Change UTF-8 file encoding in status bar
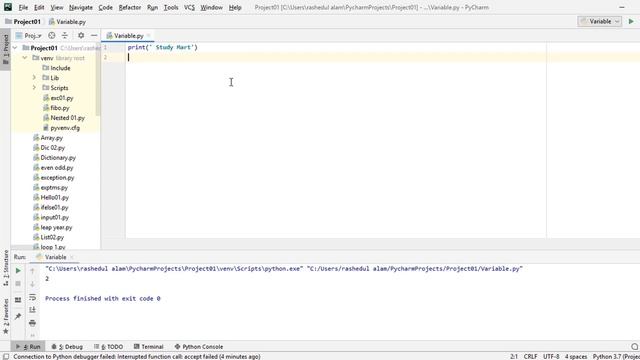The image size is (640, 360). click(x=551, y=356)
